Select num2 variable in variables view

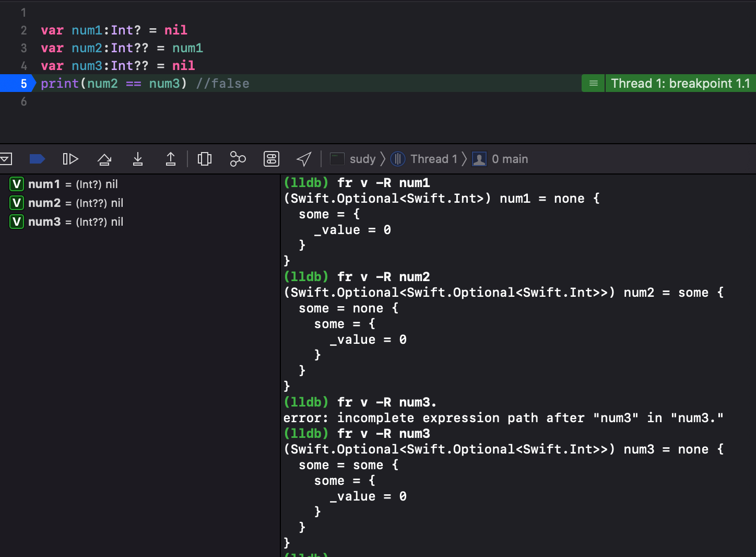point(44,203)
